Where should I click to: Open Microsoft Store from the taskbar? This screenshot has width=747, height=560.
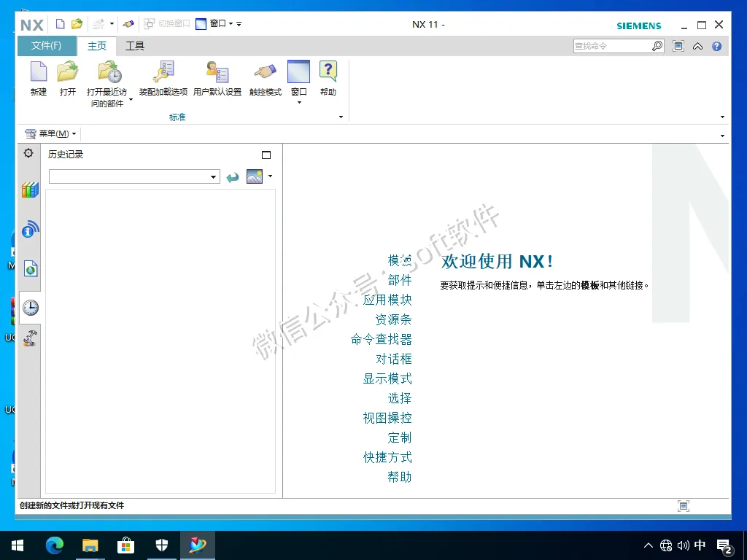[x=125, y=545]
